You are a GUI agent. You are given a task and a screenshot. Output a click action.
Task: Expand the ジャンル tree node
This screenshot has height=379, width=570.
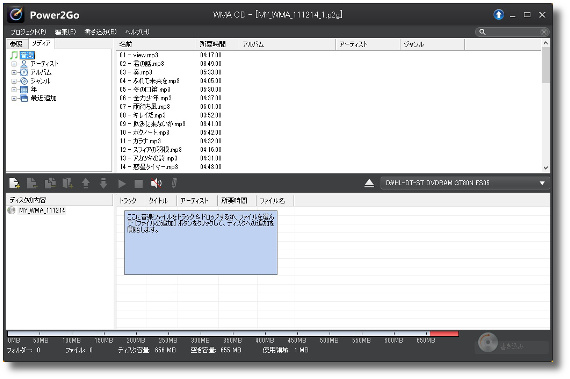(x=14, y=81)
